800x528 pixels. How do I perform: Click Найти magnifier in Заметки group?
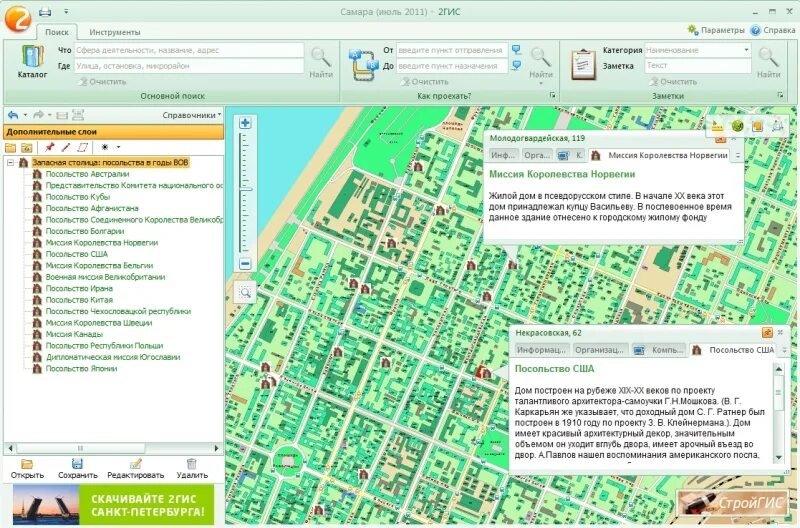768,62
